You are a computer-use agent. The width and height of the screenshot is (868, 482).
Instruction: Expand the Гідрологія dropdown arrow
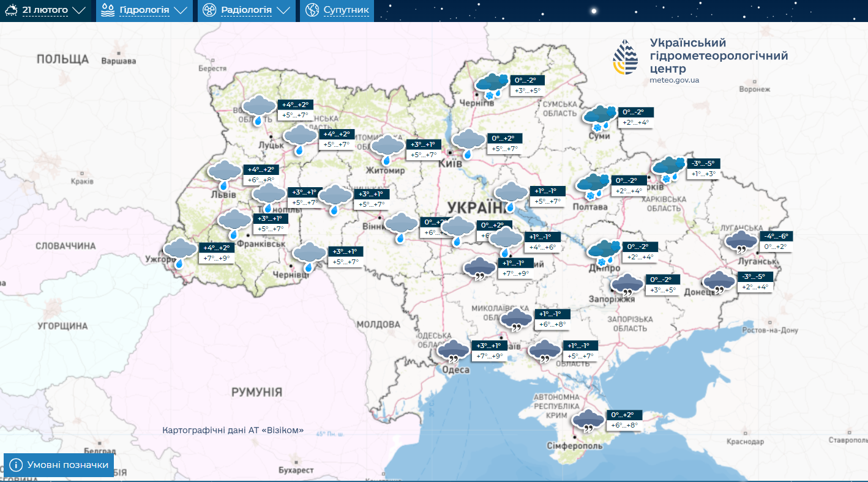click(x=180, y=10)
